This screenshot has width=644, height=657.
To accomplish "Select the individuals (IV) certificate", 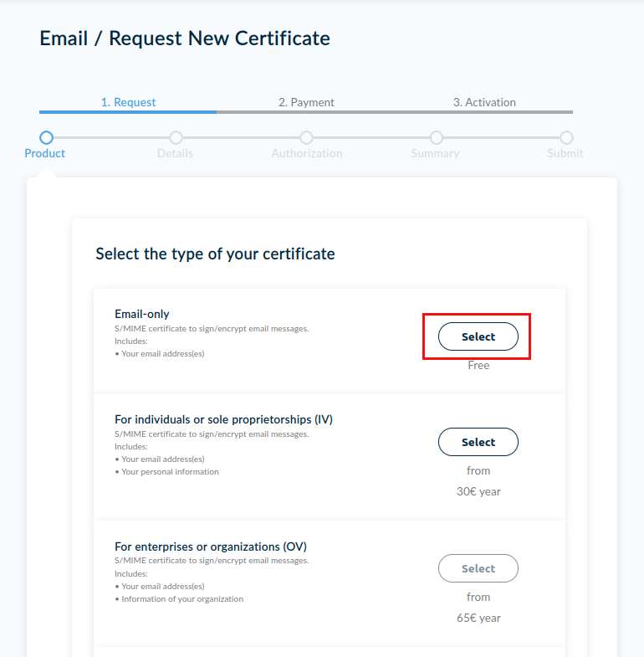I will (x=478, y=442).
